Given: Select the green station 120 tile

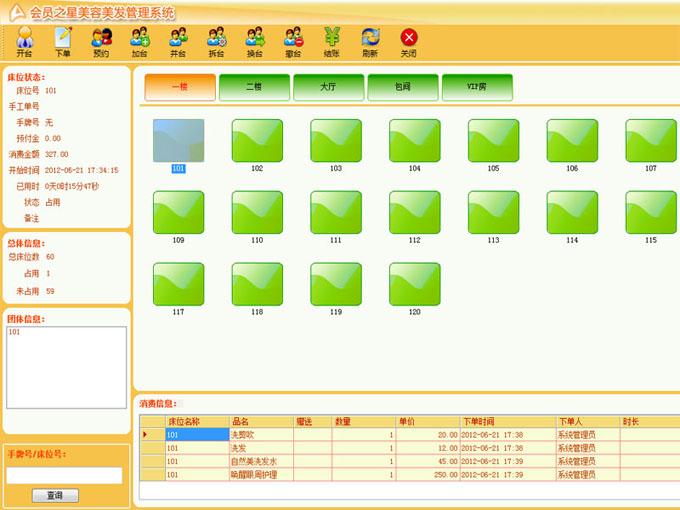Looking at the screenshot, I should point(414,284).
